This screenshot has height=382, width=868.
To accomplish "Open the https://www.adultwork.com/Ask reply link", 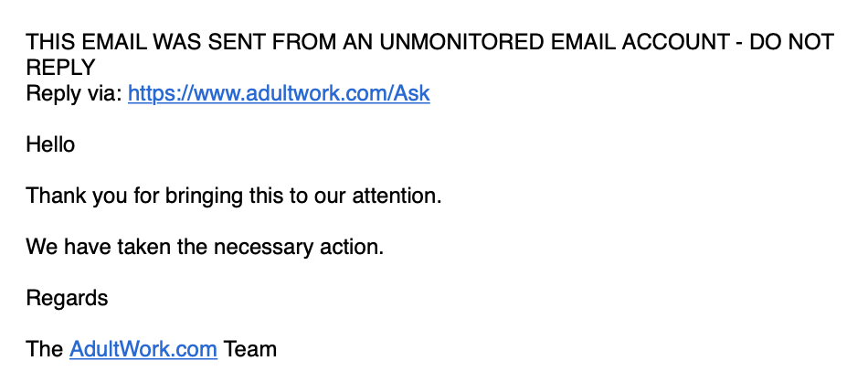I will tap(279, 93).
